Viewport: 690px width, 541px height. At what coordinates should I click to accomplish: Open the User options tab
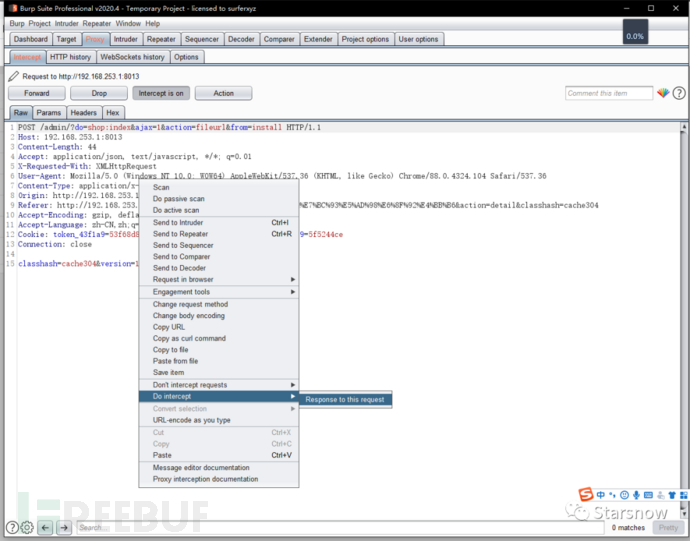pos(418,39)
